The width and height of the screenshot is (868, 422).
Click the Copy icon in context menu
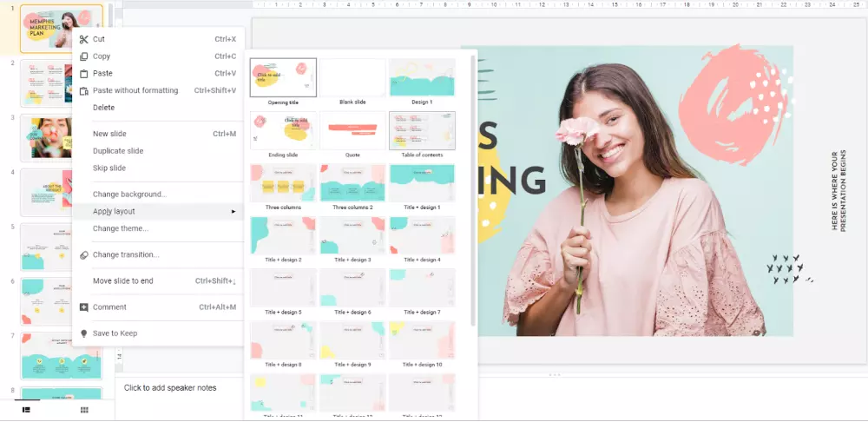tap(83, 56)
